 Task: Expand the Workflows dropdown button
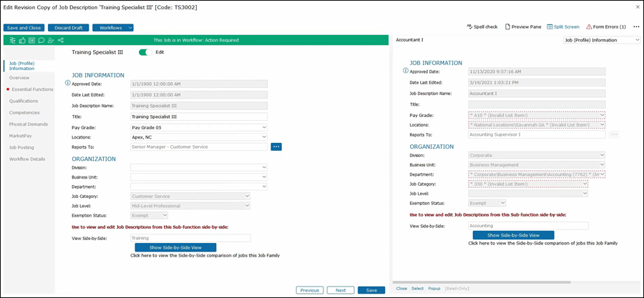[112, 28]
